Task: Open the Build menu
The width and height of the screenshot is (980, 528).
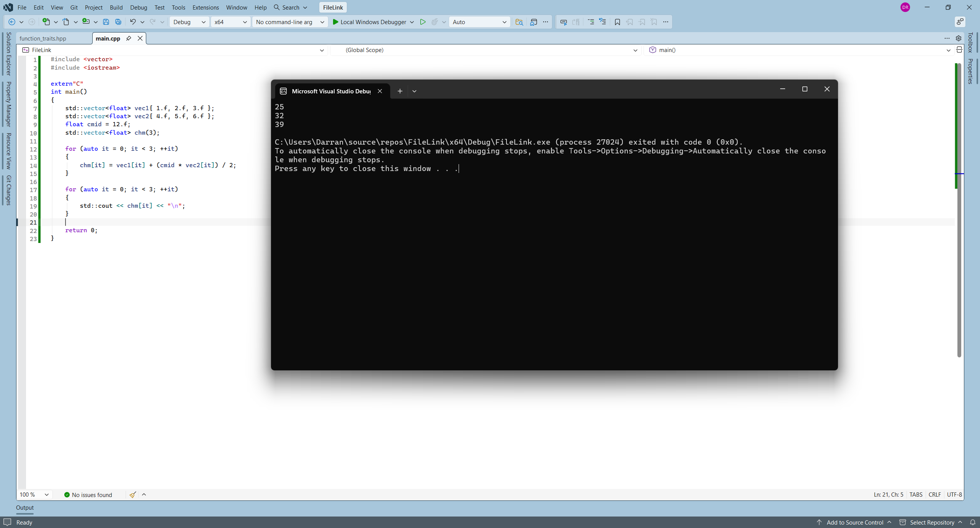Action: [116, 7]
